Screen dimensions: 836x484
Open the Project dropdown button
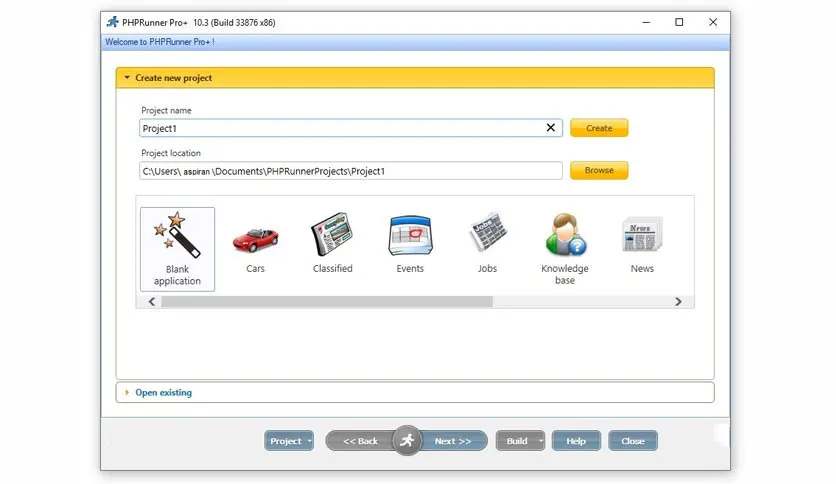tap(289, 441)
